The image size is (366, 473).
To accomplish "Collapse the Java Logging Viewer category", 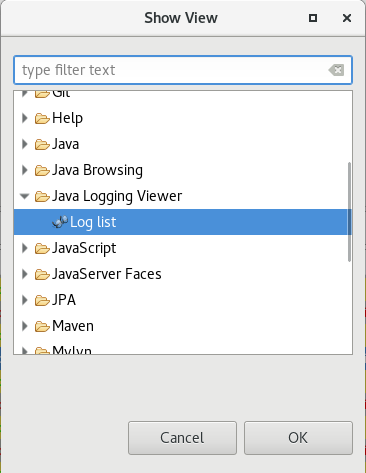I will click(x=24, y=196).
